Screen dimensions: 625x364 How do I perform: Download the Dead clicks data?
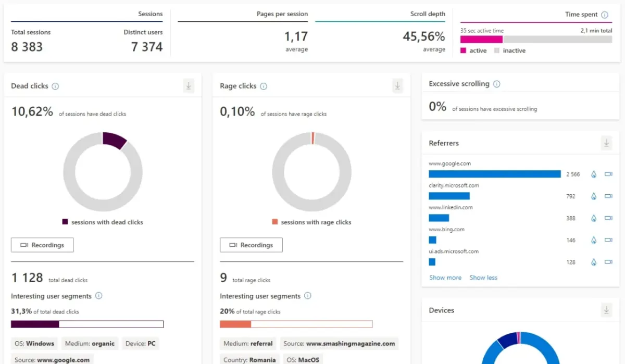coord(189,86)
